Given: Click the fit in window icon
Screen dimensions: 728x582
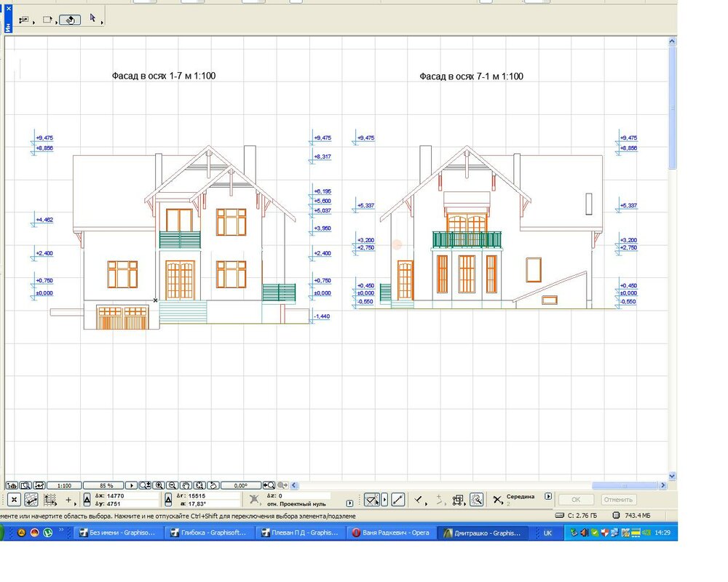Looking at the screenshot, I should 200,485.
